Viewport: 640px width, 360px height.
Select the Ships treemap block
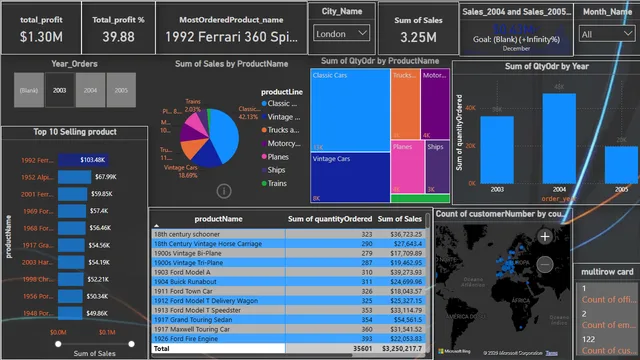(x=438, y=167)
